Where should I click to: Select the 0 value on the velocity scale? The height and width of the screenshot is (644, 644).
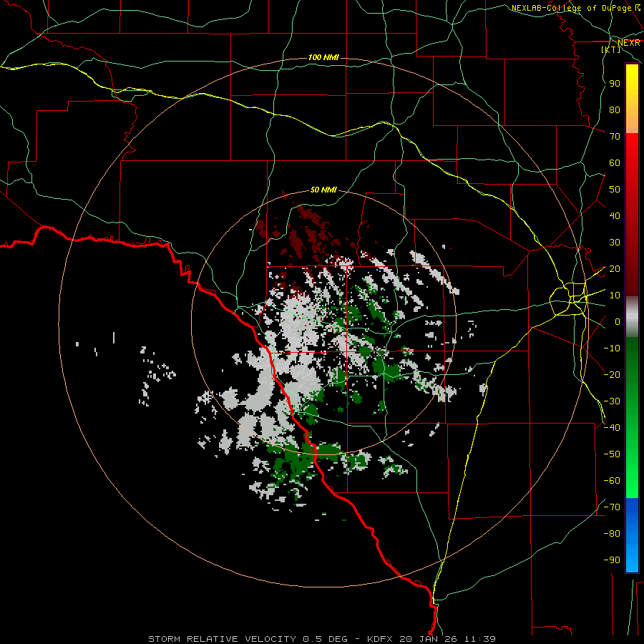point(618,321)
